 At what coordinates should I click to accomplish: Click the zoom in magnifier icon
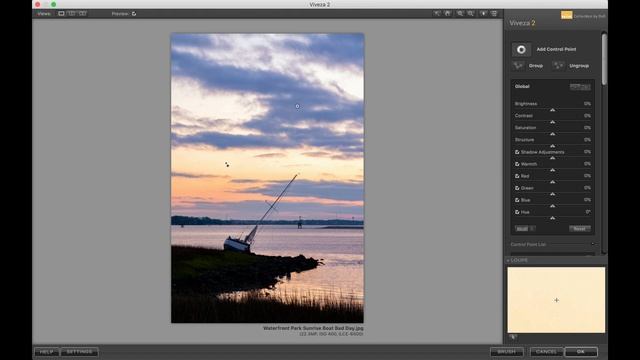(460, 13)
